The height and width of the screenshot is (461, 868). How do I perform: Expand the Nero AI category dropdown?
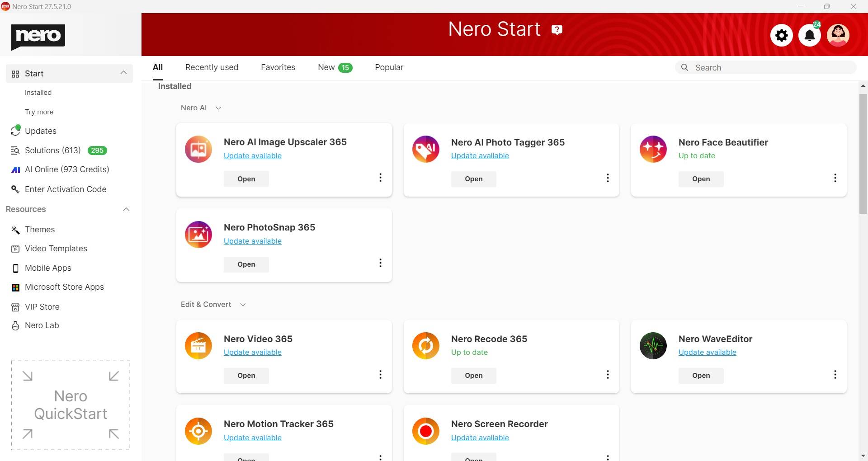[218, 108]
